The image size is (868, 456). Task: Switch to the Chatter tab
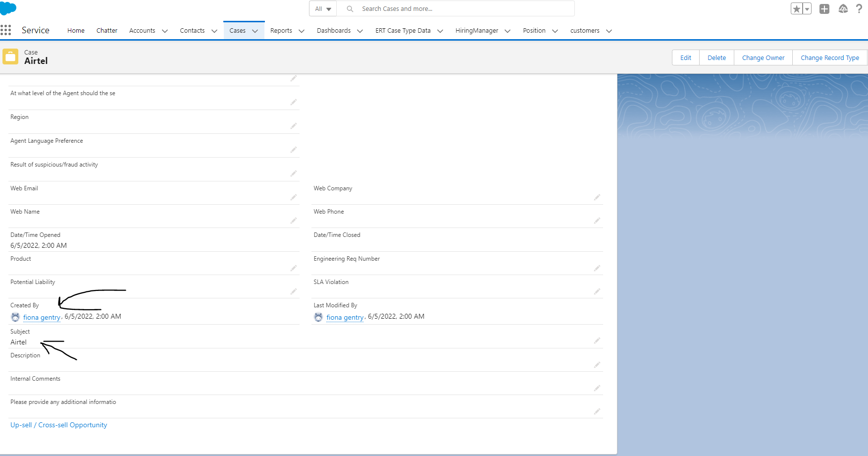[x=106, y=31]
